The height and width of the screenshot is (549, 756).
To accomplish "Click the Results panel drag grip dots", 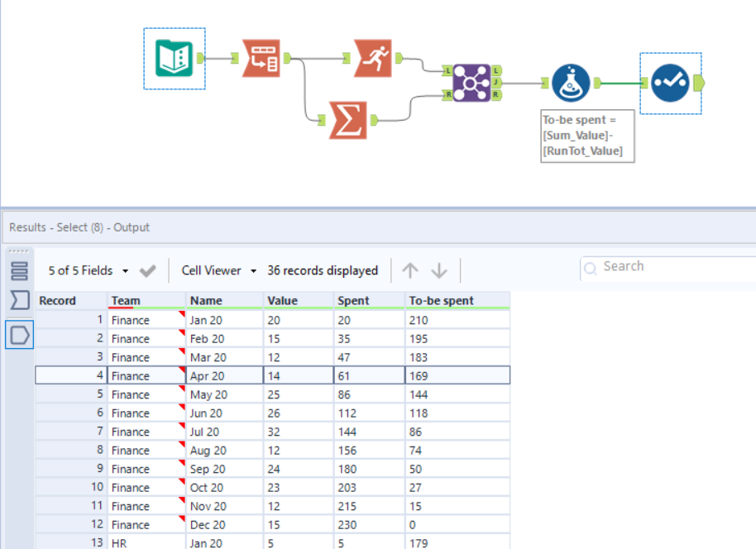I will [x=19, y=251].
